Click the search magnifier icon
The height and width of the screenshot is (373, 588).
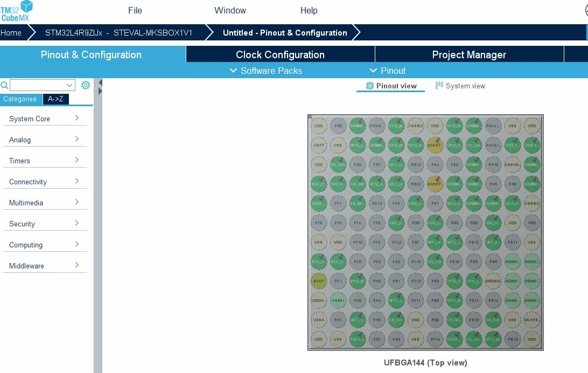pos(4,85)
